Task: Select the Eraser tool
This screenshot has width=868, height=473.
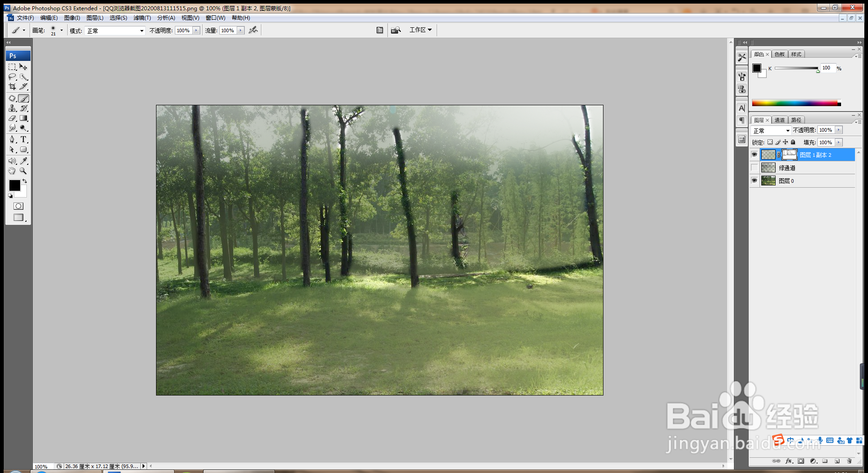Action: (x=12, y=118)
